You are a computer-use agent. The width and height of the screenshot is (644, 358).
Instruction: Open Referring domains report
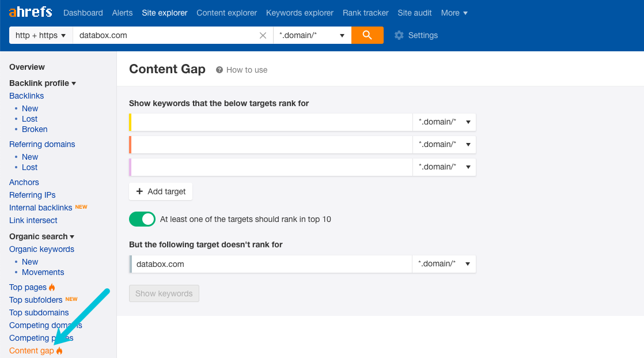pos(42,144)
